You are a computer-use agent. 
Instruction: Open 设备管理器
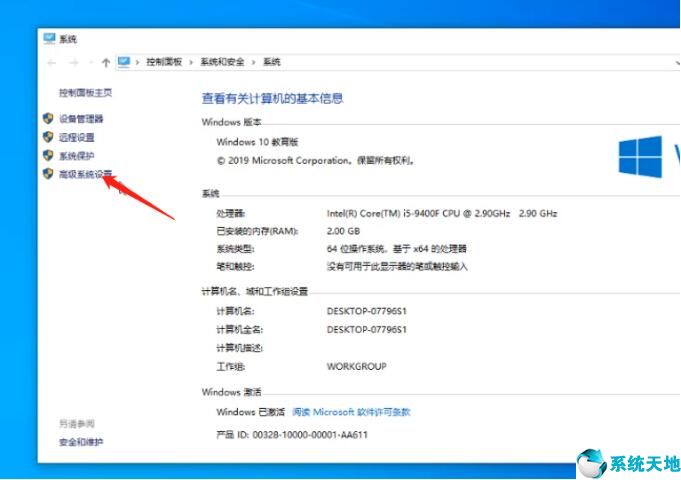tap(81, 119)
